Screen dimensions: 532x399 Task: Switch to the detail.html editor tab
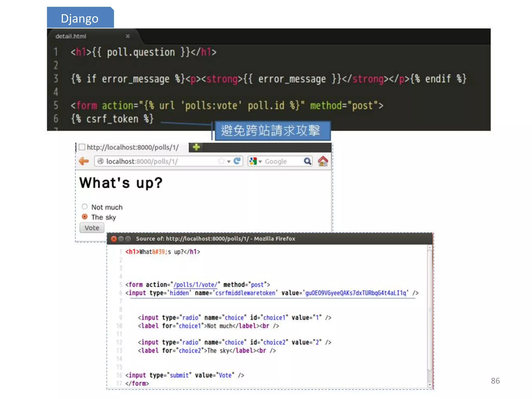(71, 36)
